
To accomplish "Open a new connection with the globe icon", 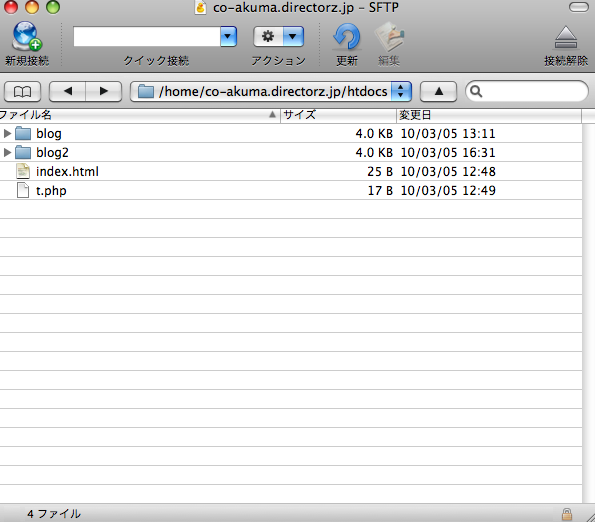I will point(27,36).
